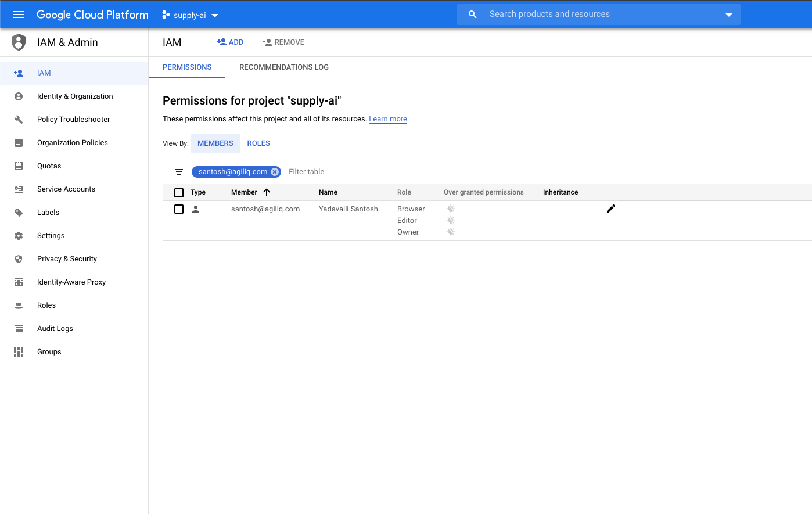Click the Google Cloud Platform logo

92,15
